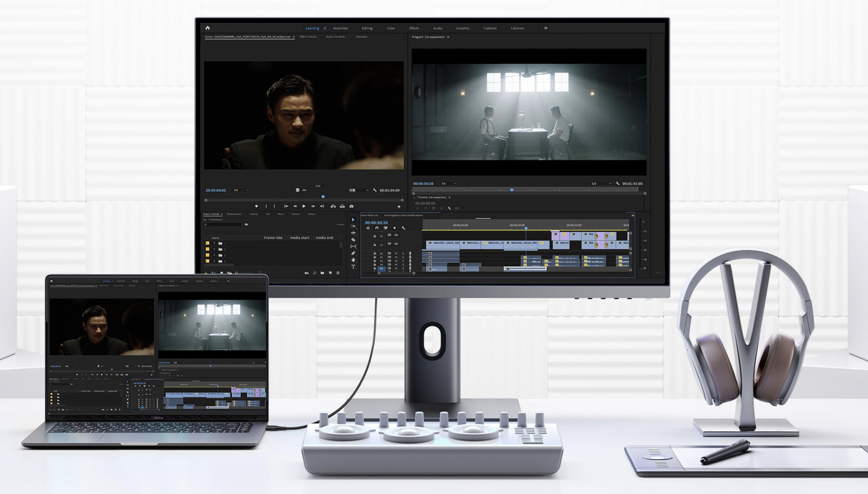The image size is (868, 494).
Task: Open timeline display settings wrench
Action: [403, 228]
